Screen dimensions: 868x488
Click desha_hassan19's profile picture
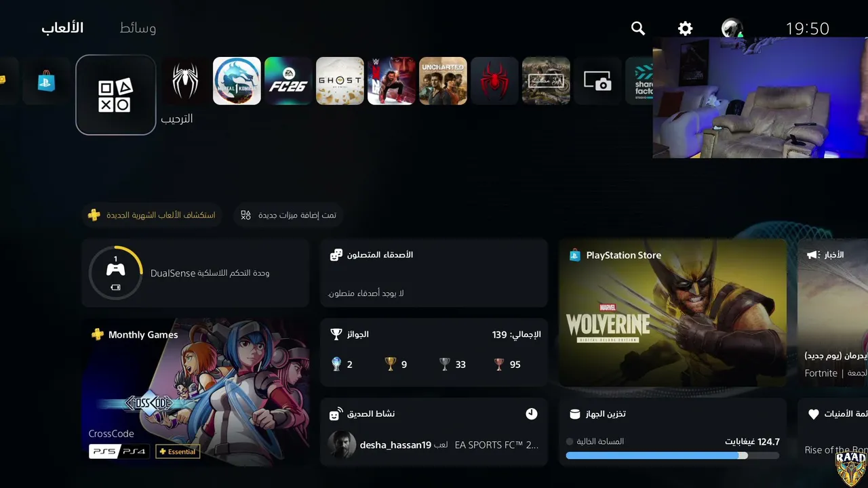point(342,445)
